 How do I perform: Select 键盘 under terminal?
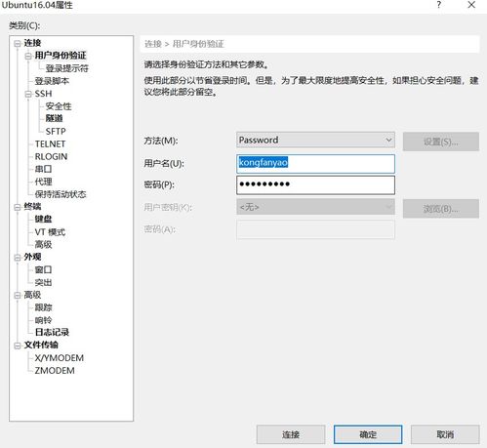click(x=43, y=219)
